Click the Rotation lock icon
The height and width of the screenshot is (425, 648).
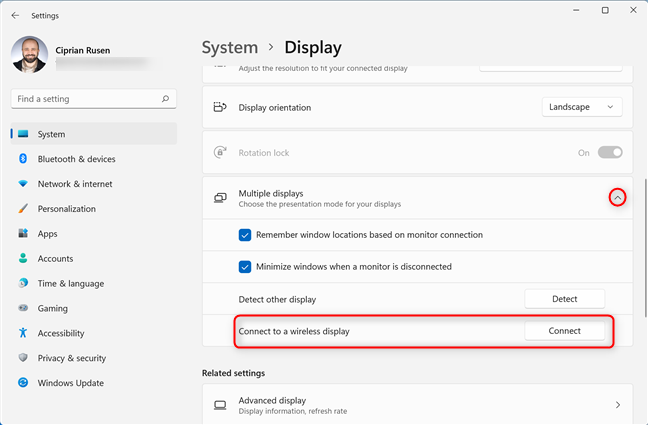pyautogui.click(x=220, y=152)
